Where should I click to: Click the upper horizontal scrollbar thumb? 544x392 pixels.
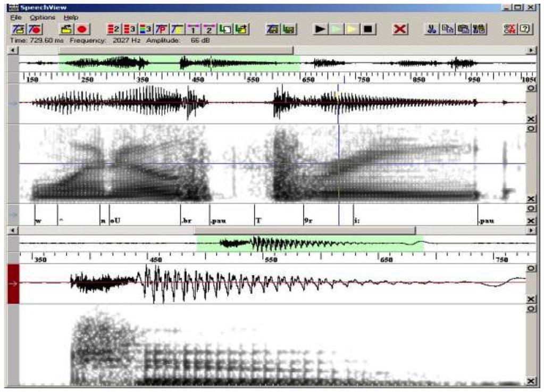(x=176, y=51)
